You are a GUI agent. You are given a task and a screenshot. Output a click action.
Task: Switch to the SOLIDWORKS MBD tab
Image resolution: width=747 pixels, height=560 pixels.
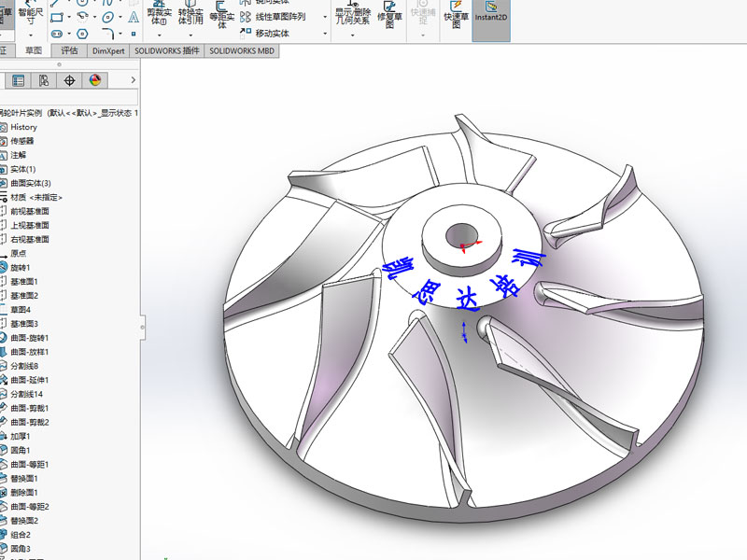point(242,50)
